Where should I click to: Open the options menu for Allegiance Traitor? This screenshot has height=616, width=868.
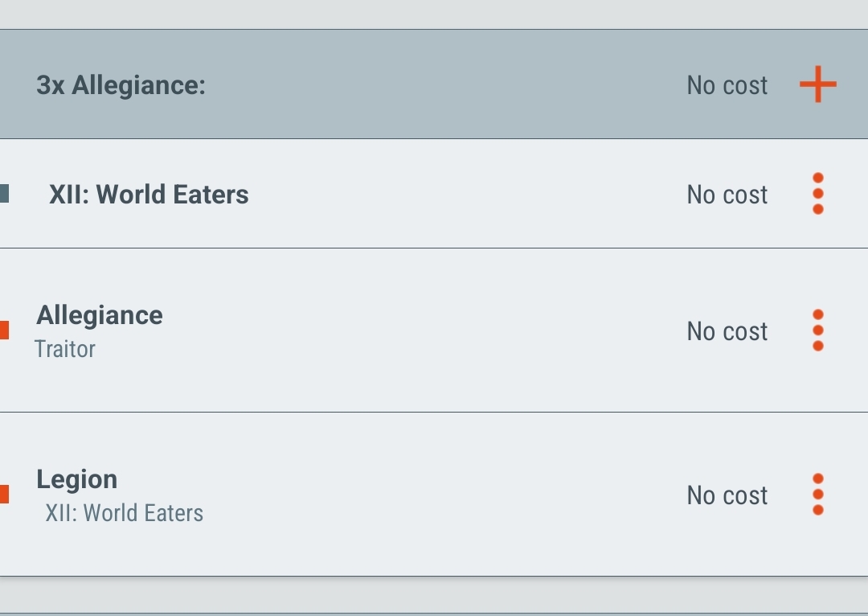[x=818, y=331]
